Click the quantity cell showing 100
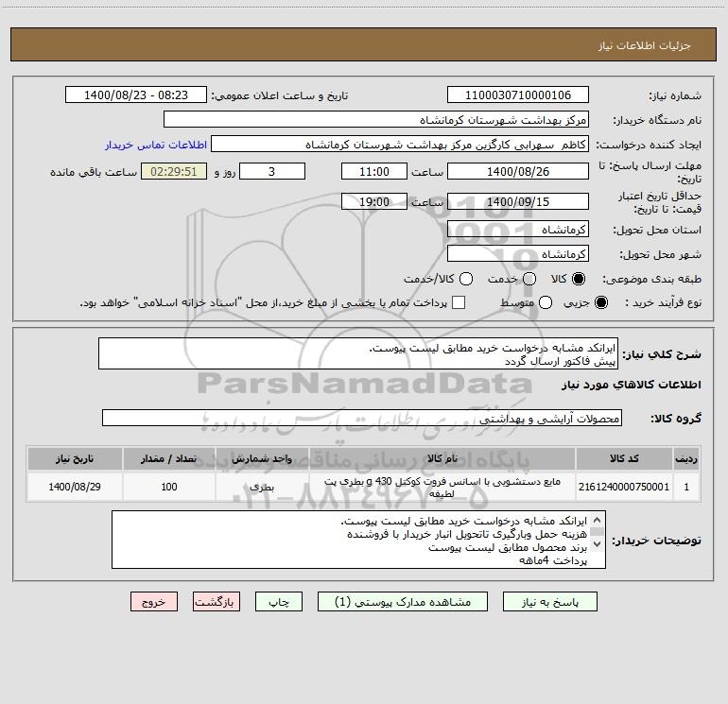Viewport: 728px width, 704px height. pyautogui.click(x=169, y=487)
